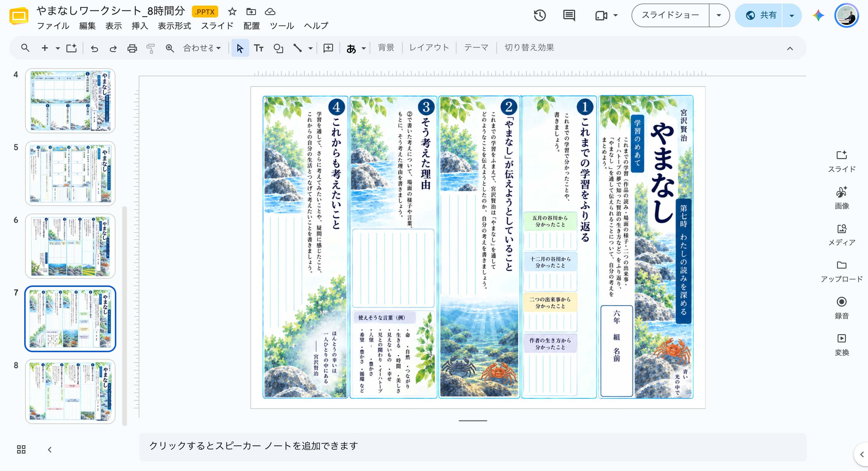Click the zoom magnifier tool
The width and height of the screenshot is (868, 471).
click(x=170, y=48)
